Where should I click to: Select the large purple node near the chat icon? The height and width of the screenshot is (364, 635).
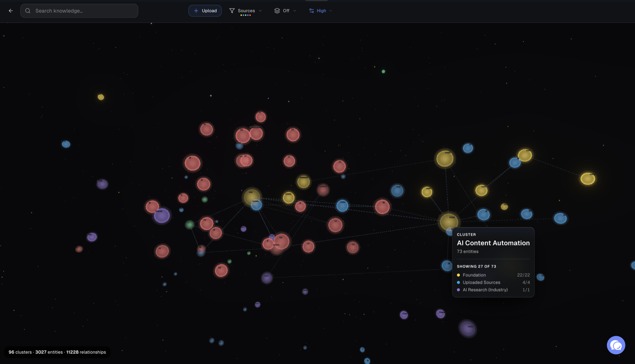(x=468, y=329)
